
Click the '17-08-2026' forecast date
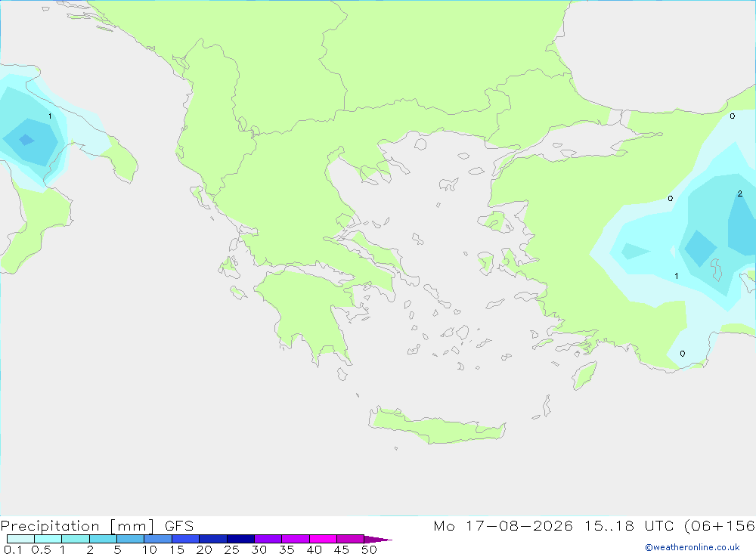click(x=519, y=525)
